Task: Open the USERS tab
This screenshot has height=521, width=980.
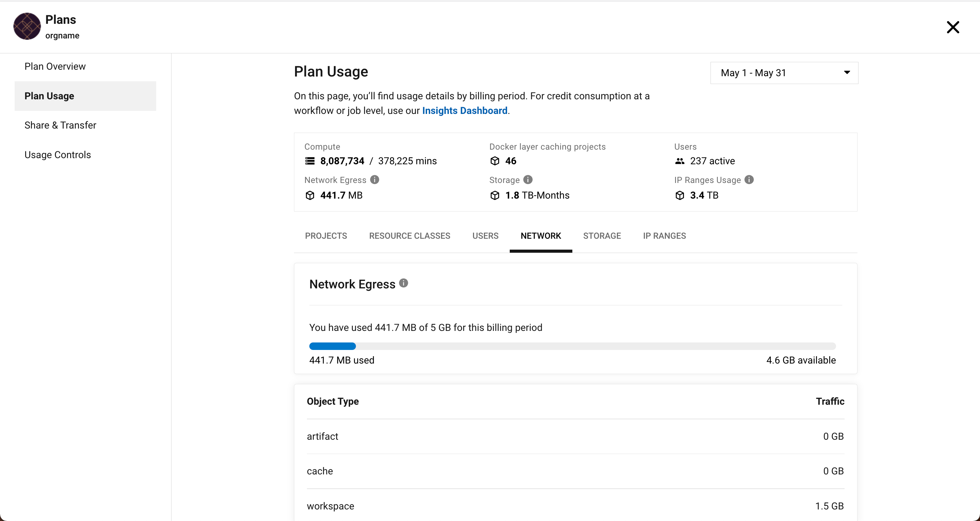Action: [x=486, y=236]
